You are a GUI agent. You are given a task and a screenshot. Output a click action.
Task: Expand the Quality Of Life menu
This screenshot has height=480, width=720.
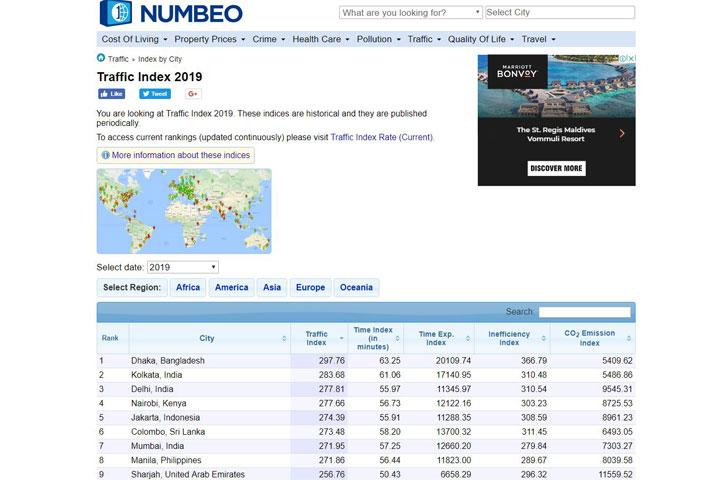click(481, 40)
